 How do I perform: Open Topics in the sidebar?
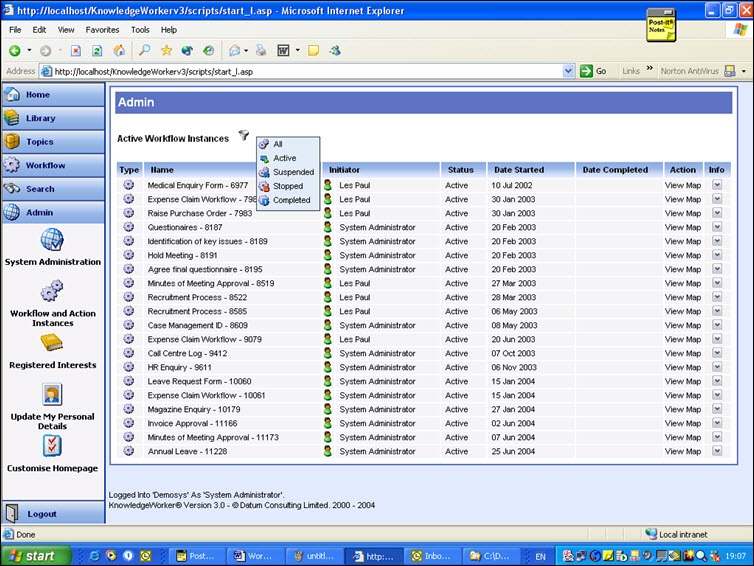(53, 142)
